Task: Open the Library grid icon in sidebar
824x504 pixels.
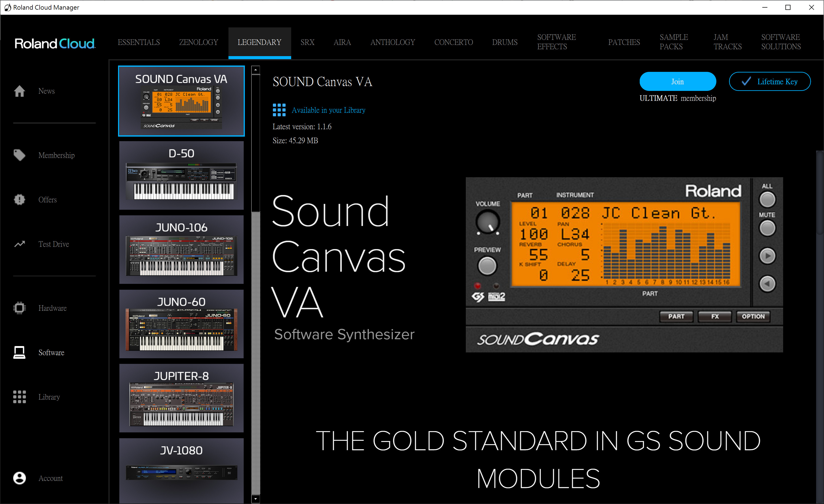Action: 19,397
